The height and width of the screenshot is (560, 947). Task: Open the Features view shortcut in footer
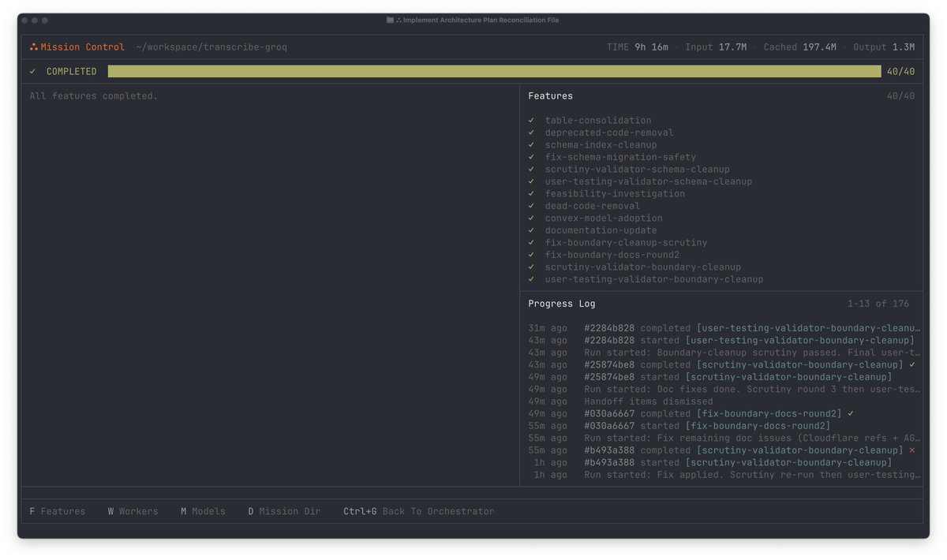[57, 512]
